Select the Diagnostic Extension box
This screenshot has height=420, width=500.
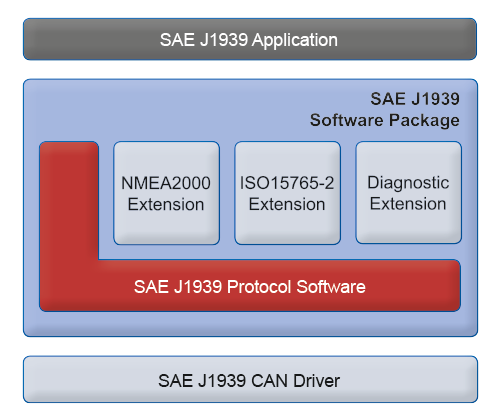tap(409, 193)
